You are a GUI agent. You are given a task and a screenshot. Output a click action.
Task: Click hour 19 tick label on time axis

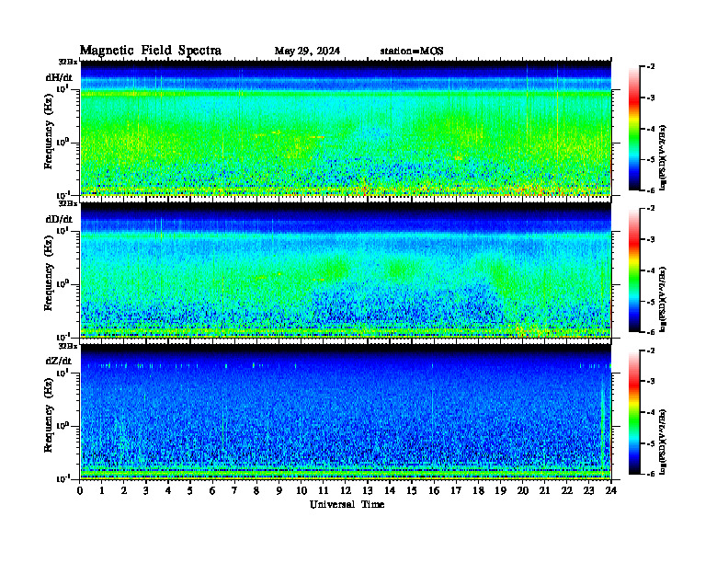[x=500, y=491]
